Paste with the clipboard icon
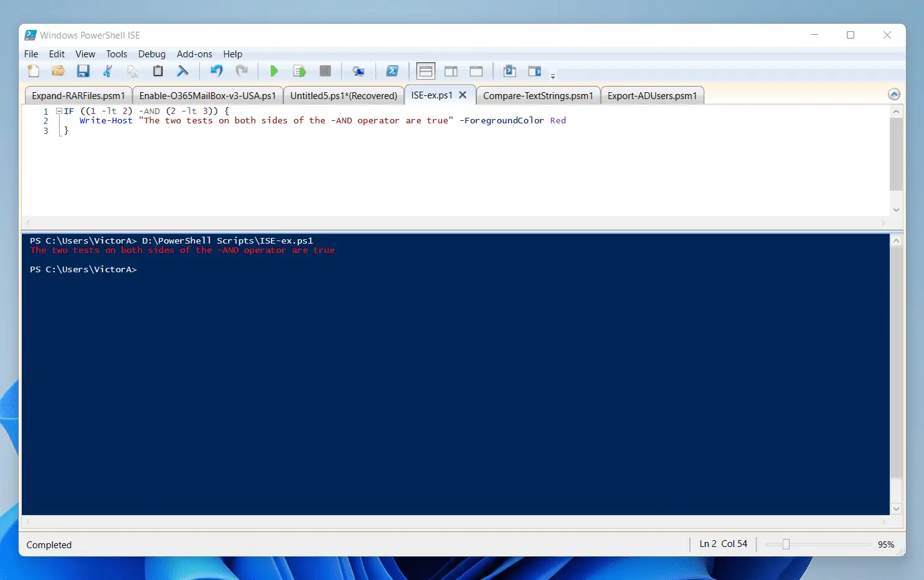 tap(158, 71)
